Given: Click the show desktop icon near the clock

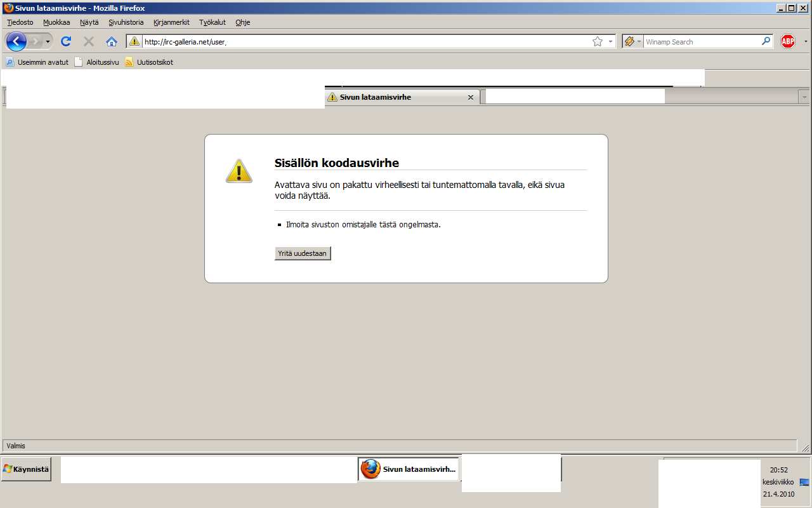Looking at the screenshot, I should (804, 482).
